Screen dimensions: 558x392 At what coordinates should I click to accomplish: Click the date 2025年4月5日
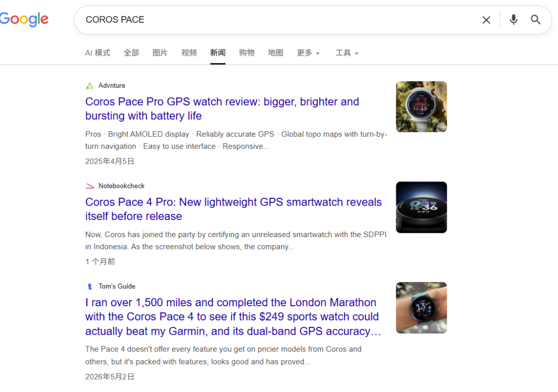coord(110,161)
